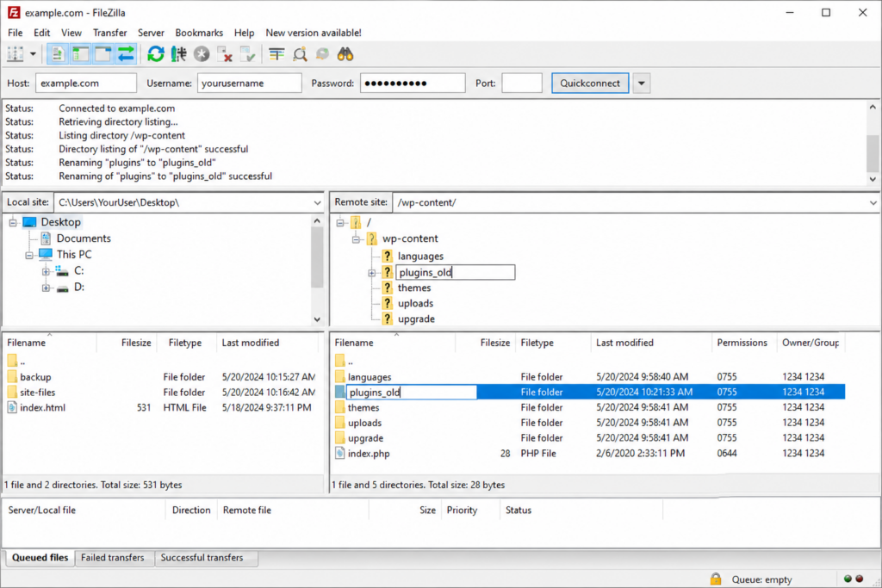This screenshot has width=882, height=588.
Task: Toggle message log display
Action: pyautogui.click(x=57, y=54)
